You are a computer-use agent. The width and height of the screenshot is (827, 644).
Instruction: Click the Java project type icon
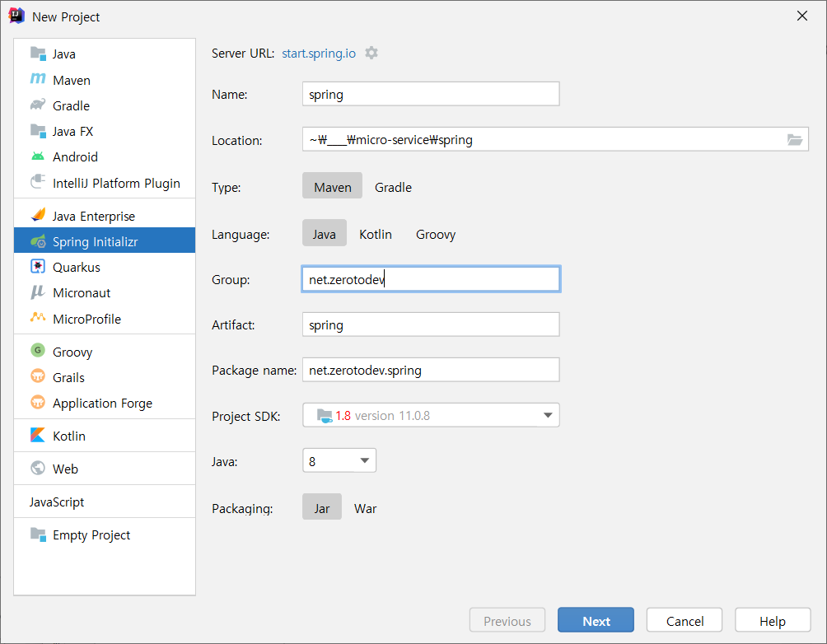pos(38,54)
